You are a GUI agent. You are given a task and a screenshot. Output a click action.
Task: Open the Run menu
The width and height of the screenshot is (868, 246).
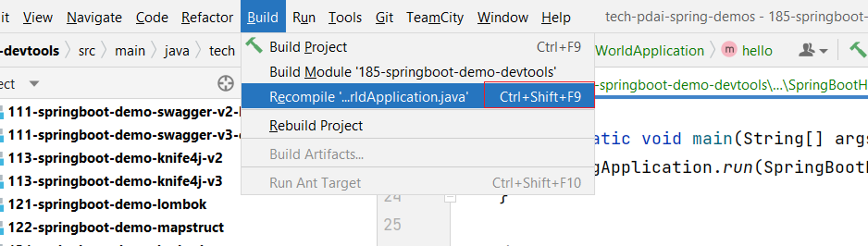(x=304, y=17)
